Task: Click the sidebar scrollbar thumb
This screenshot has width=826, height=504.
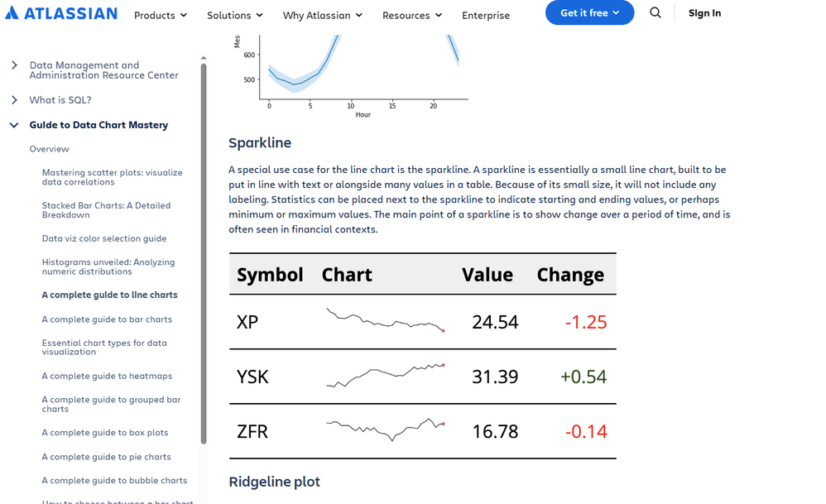Action: tap(204, 254)
